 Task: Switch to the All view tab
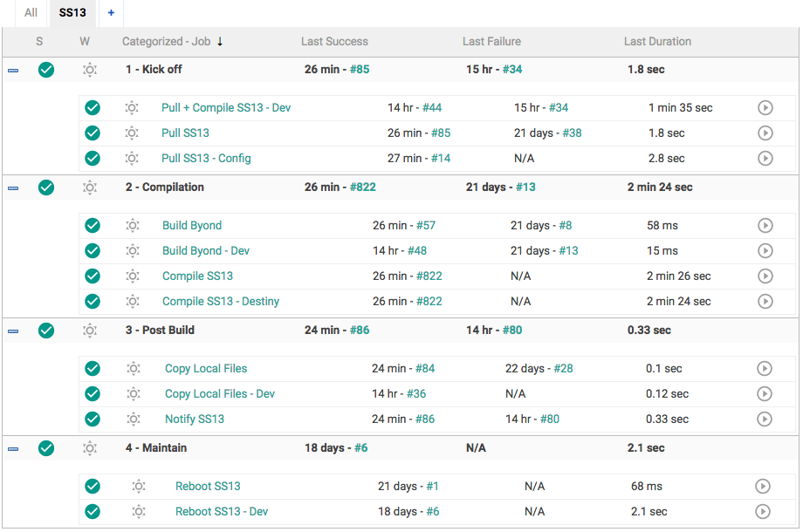coord(31,13)
